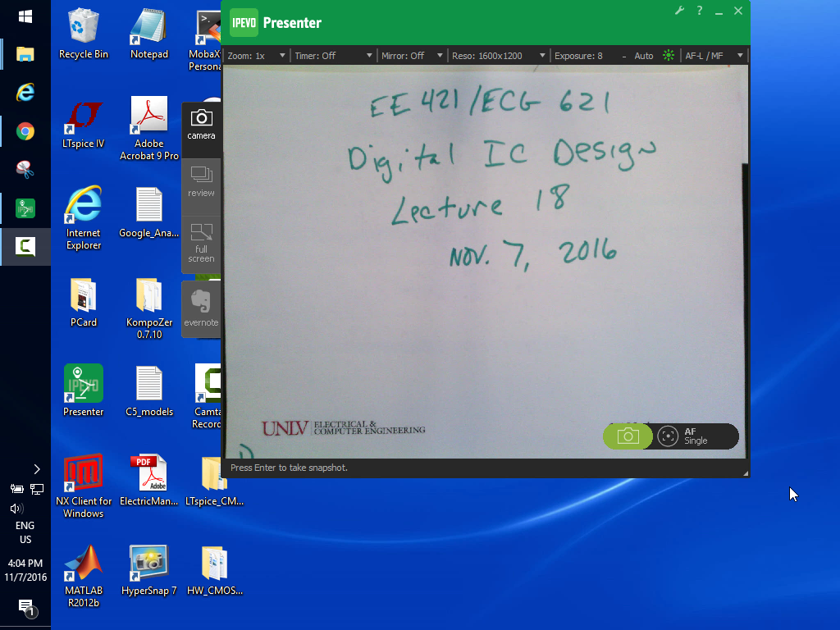Open the Reso 1600x1200 resolution dropdown

tap(498, 56)
